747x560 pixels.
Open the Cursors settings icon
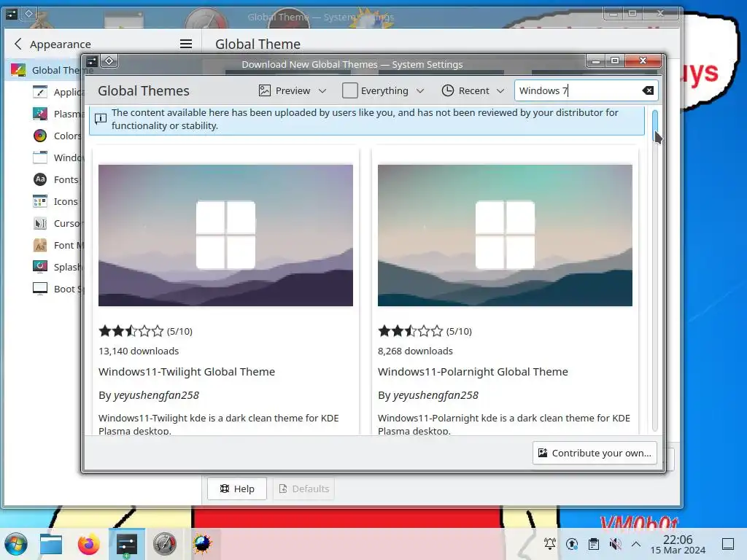tap(40, 223)
